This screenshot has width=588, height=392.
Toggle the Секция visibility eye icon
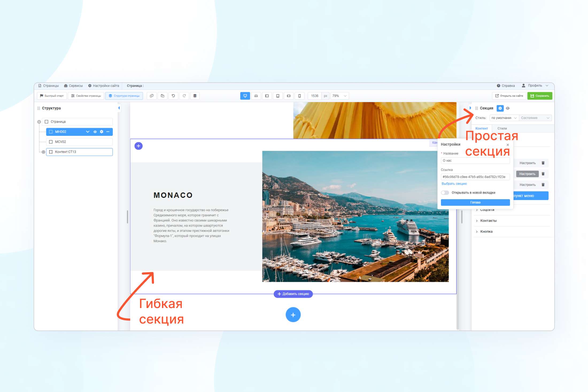tap(508, 108)
